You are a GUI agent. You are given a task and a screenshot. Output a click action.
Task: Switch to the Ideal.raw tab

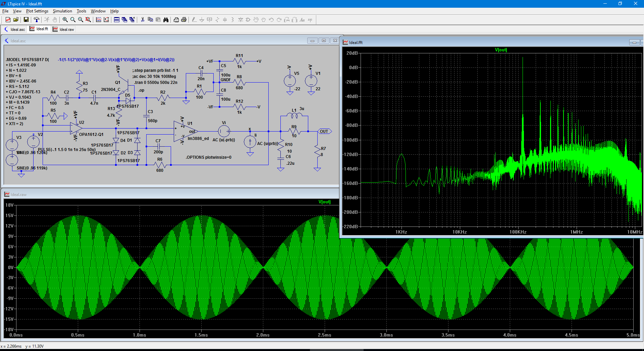click(x=63, y=30)
